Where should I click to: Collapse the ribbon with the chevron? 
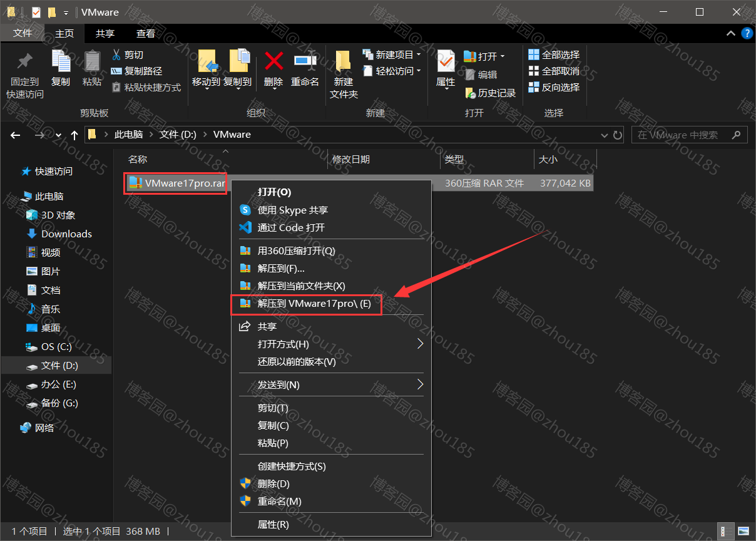click(x=730, y=34)
